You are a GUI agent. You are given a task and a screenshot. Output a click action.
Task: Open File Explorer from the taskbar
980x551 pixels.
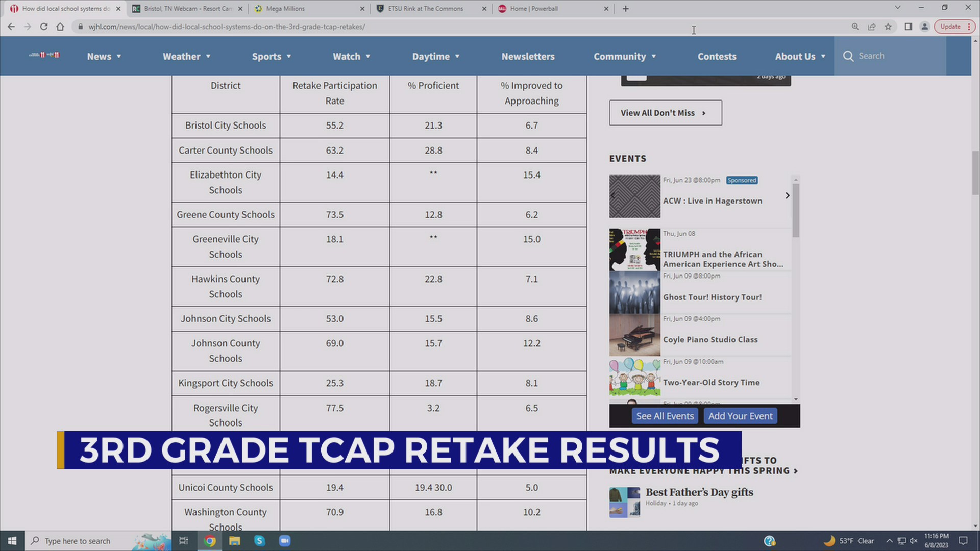pos(234,541)
